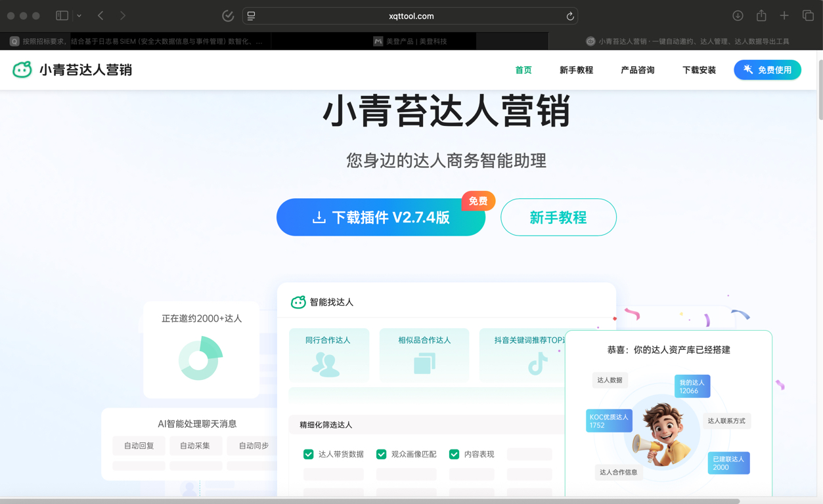Screen dimensions: 823x504
Task: Go forward with the browser forward arrow
Action: pos(123,16)
